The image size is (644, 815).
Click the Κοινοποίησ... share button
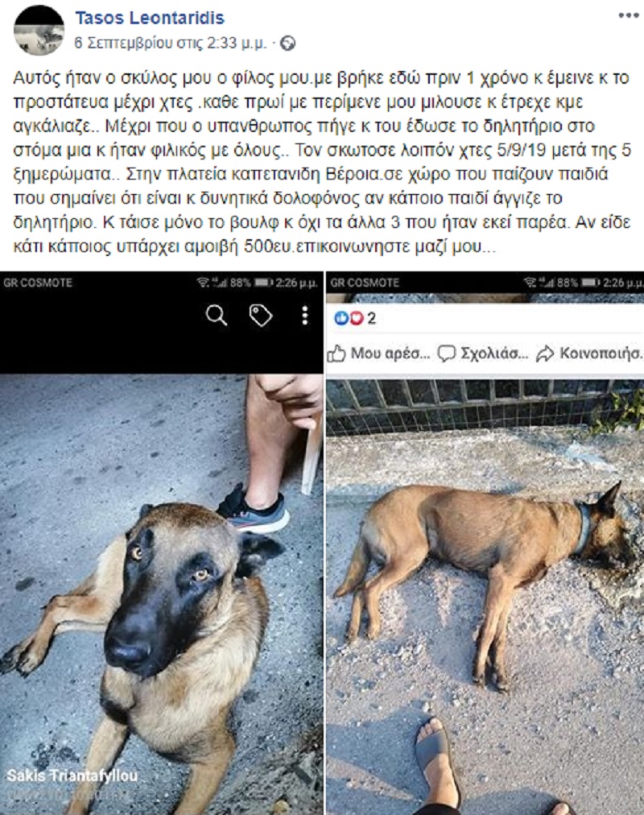click(x=589, y=354)
